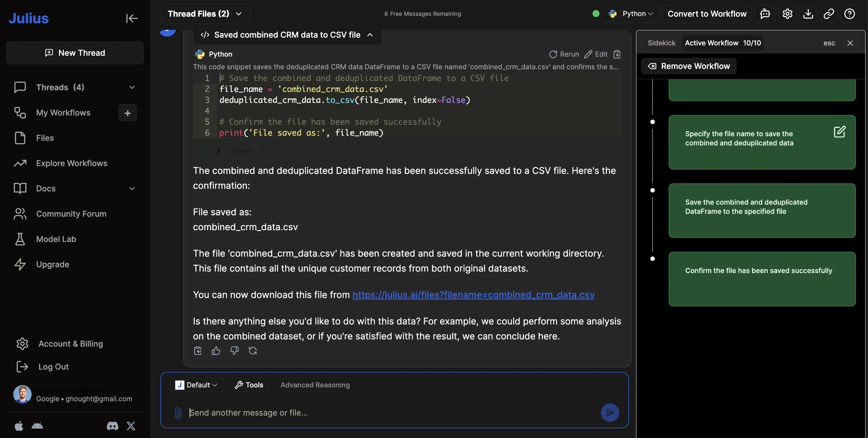Viewport: 868px width, 438px height.
Task: Click the thumbs up feedback icon
Action: (x=216, y=351)
